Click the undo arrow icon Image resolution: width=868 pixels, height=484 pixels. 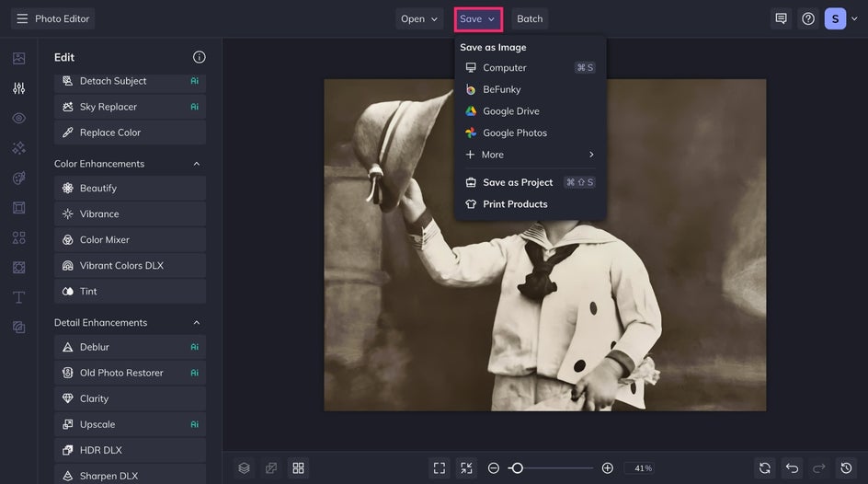(x=793, y=468)
